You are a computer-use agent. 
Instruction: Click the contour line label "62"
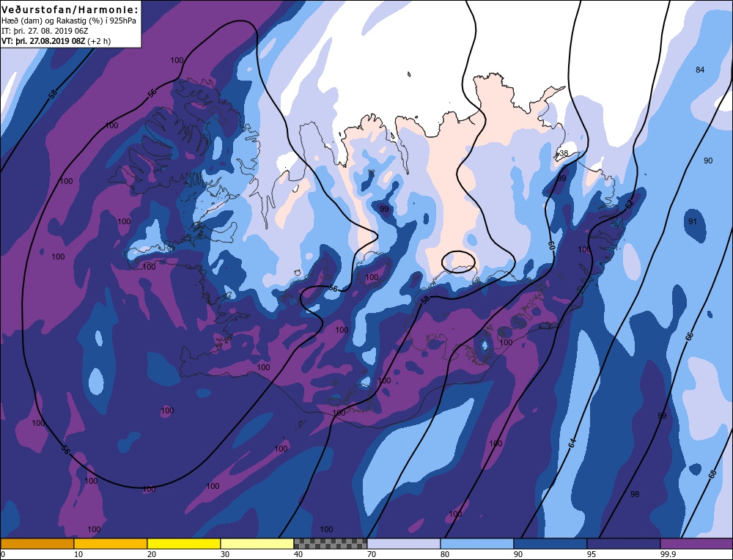point(629,204)
